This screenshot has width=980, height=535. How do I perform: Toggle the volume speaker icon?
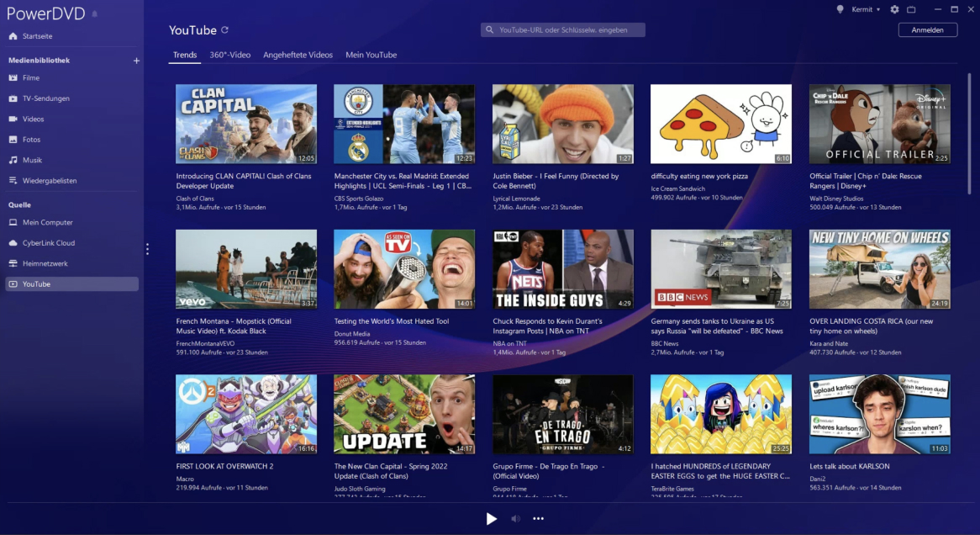516,518
